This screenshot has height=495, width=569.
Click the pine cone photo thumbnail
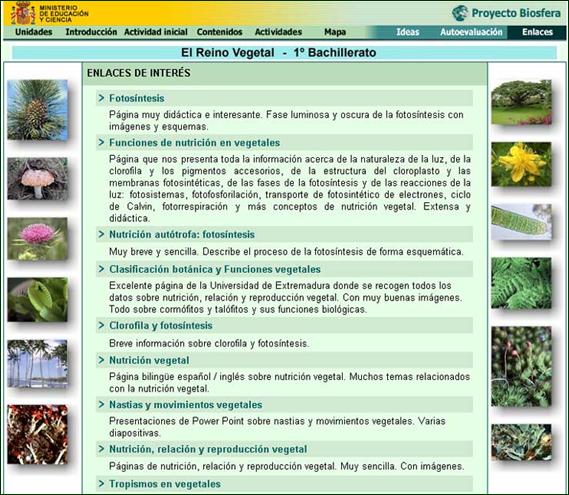[37, 110]
